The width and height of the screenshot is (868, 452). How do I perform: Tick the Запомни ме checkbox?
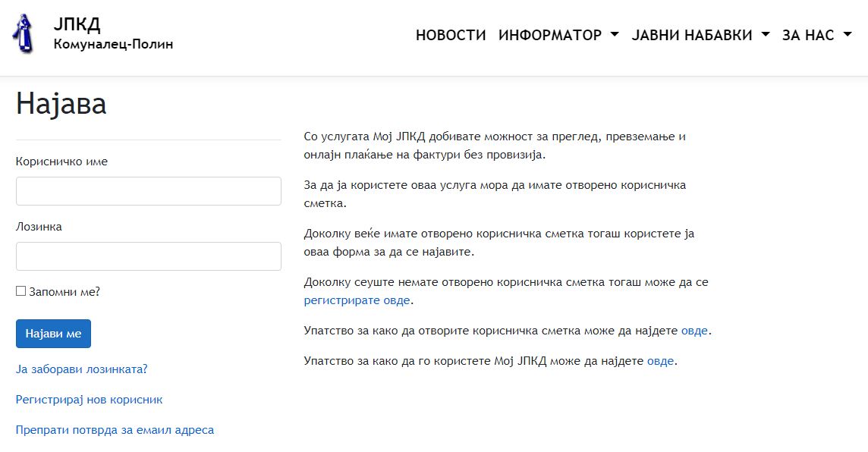21,291
